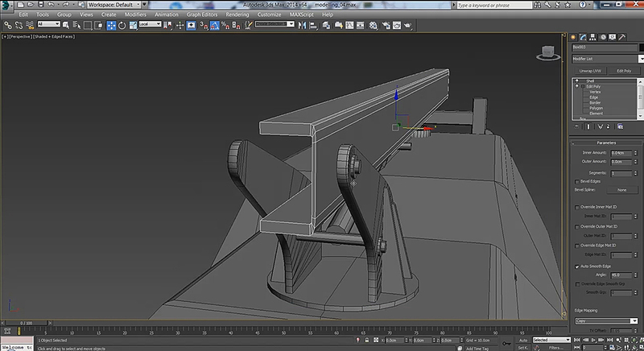Toggle the Auto Smooth Edge checkbox
This screenshot has height=351, width=644.
[577, 266]
